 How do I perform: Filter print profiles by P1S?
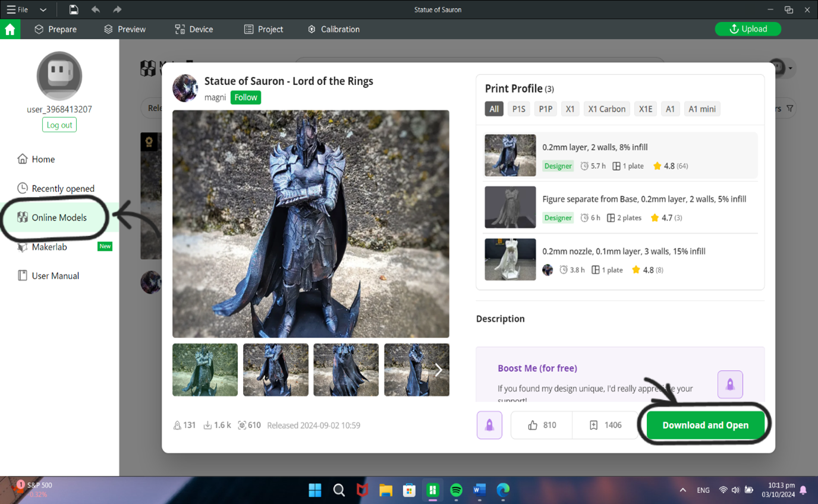(518, 109)
